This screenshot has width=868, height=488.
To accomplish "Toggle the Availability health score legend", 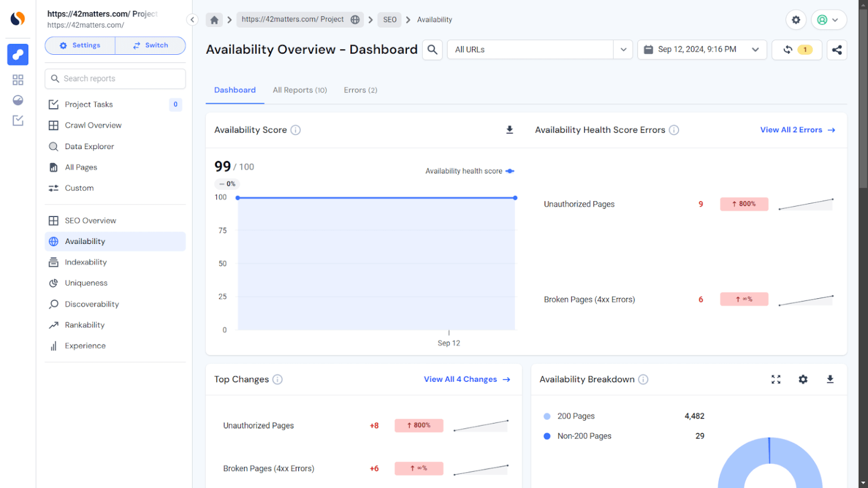I will coord(470,171).
